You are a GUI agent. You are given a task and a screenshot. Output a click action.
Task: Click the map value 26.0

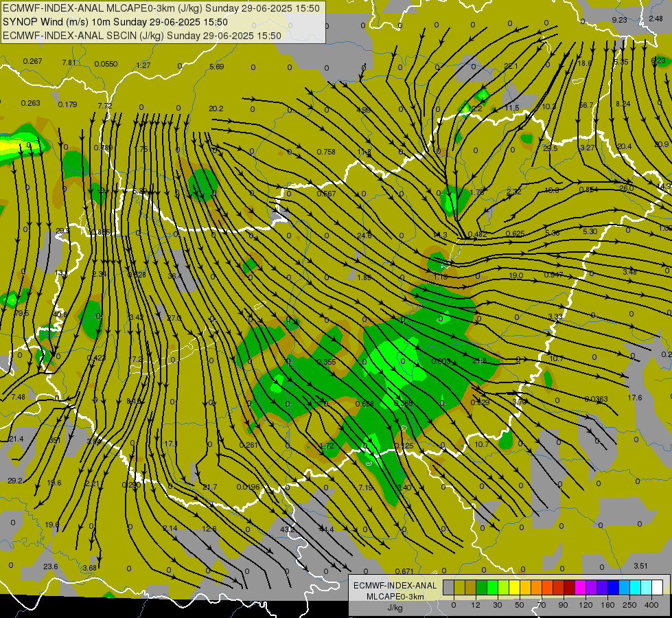click(626, 188)
